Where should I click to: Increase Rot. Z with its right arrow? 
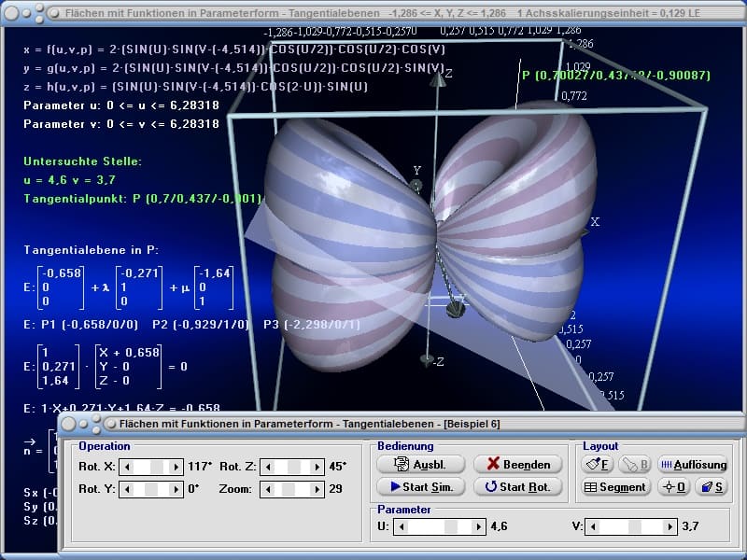317,467
